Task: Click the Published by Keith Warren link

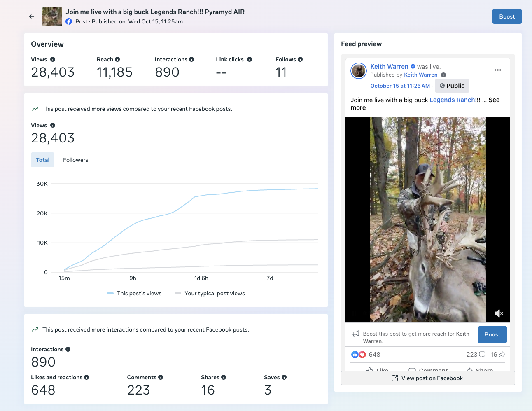Action: [x=421, y=75]
